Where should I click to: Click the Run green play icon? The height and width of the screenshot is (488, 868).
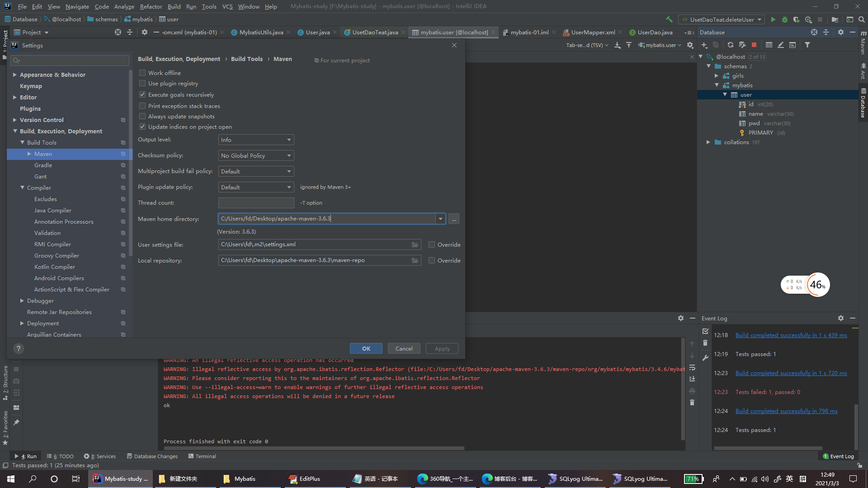click(x=773, y=19)
